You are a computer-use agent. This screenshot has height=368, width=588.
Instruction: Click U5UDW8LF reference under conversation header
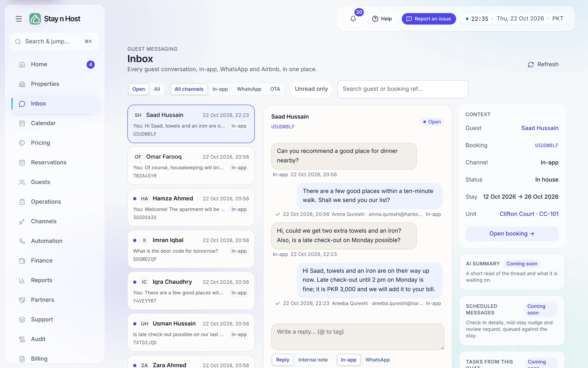283,127
